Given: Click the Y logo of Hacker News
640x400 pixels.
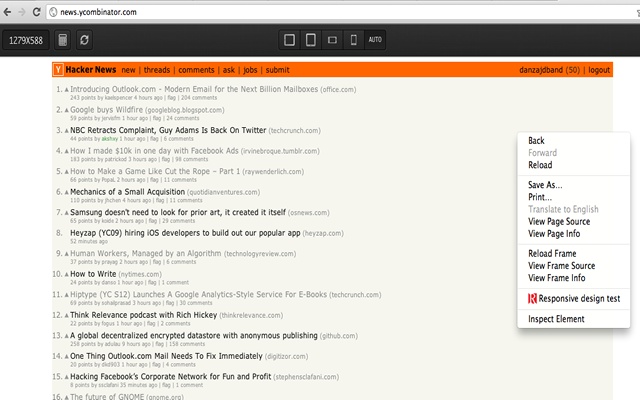Looking at the screenshot, I should tap(58, 70).
